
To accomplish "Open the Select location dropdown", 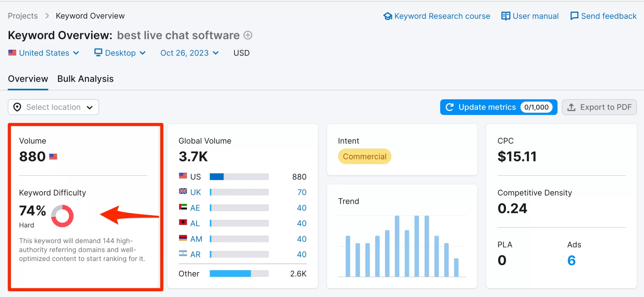I will pyautogui.click(x=53, y=107).
